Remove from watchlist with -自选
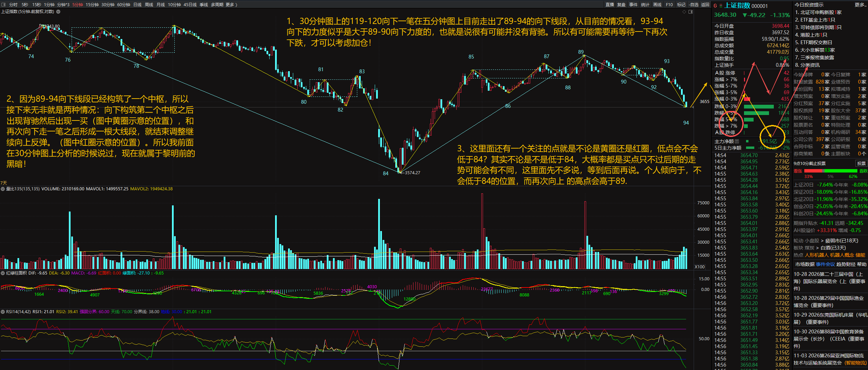Screen dimensions: 868x370 click(x=694, y=4)
